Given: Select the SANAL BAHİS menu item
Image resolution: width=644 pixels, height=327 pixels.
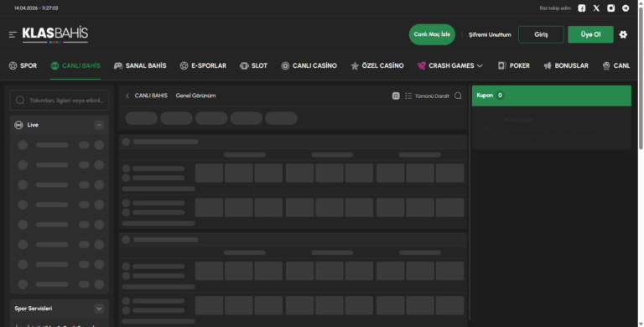Looking at the screenshot, I should [140, 65].
